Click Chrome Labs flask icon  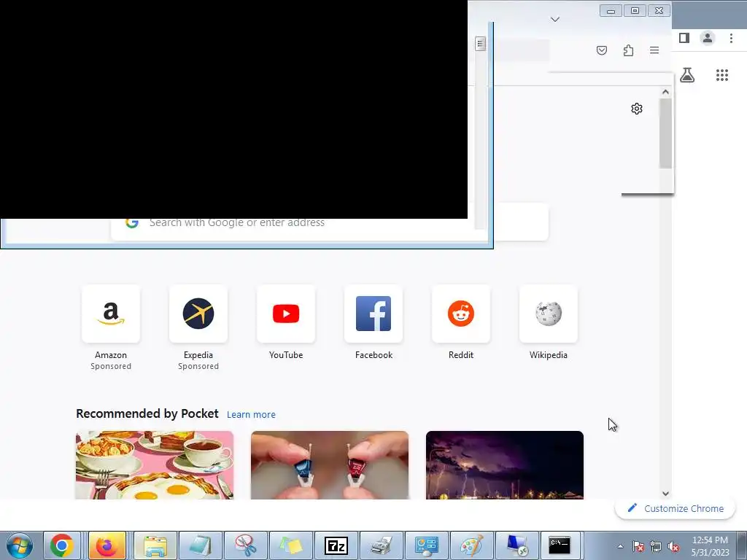click(687, 75)
